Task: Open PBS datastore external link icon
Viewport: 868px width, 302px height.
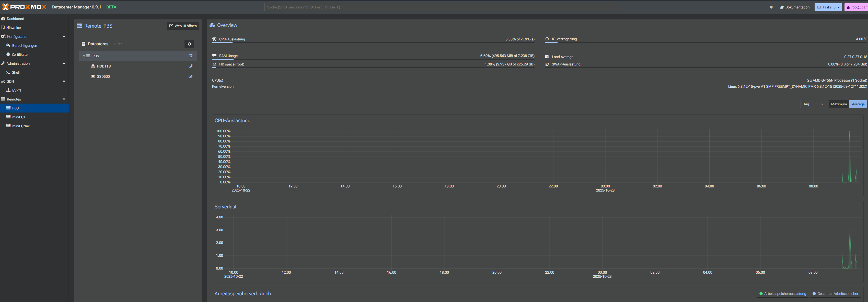Action: pyautogui.click(x=190, y=56)
